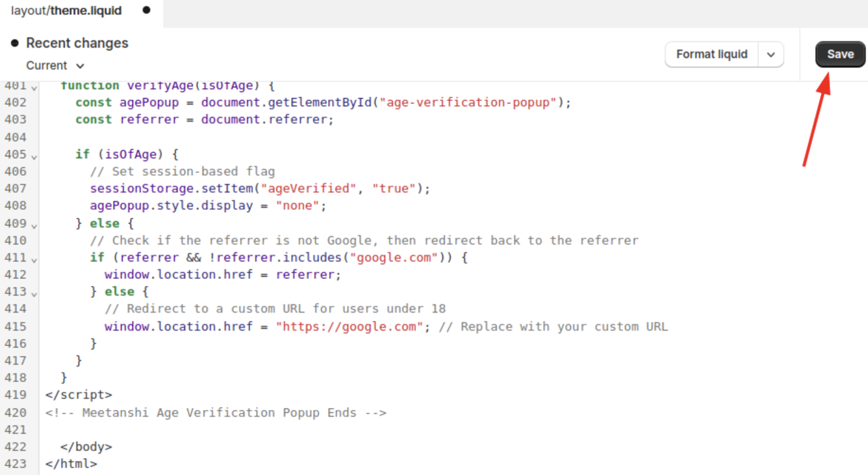868x475 pixels.
Task: Click line number 419 in gutter
Action: pyautogui.click(x=15, y=395)
